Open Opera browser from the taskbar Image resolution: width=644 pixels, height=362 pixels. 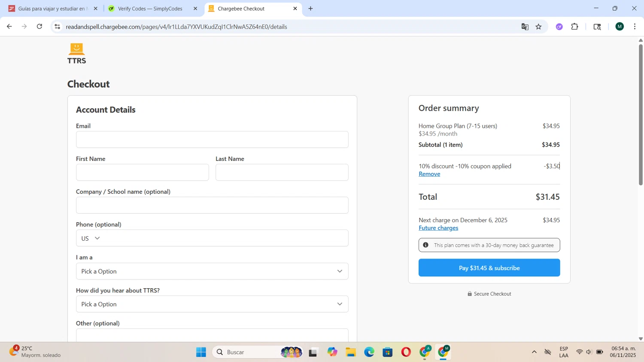click(x=406, y=352)
